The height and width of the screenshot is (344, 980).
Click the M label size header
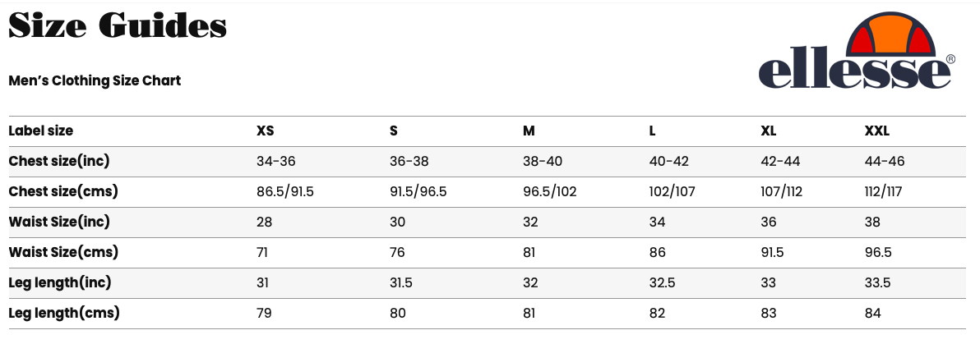[529, 131]
